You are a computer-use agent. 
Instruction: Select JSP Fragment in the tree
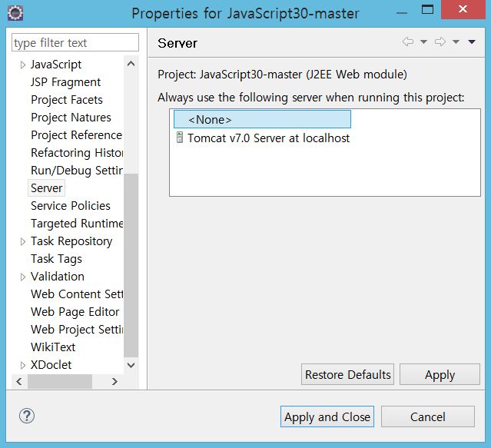coord(65,82)
